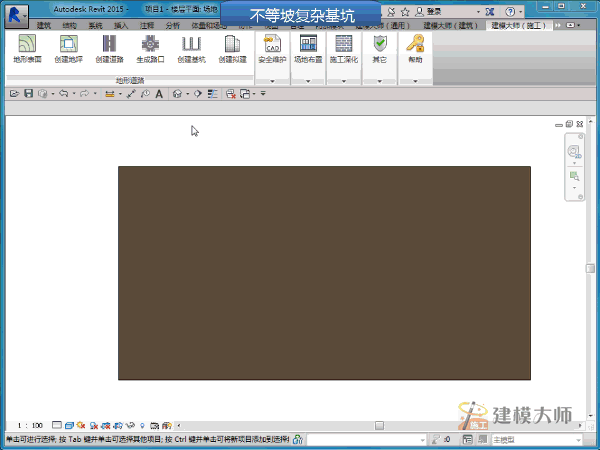Launch the 创建道路 create road tool
The height and width of the screenshot is (450, 600).
coord(109,49)
